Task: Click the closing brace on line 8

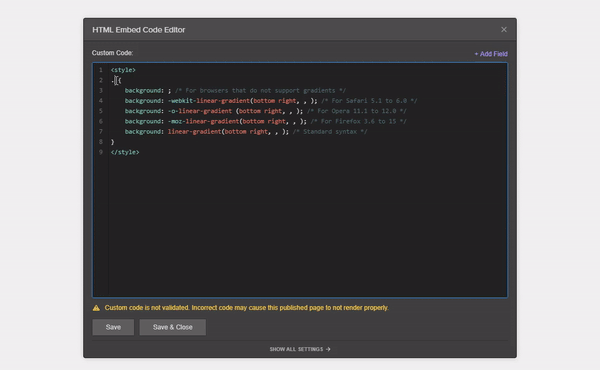Action: (112, 142)
